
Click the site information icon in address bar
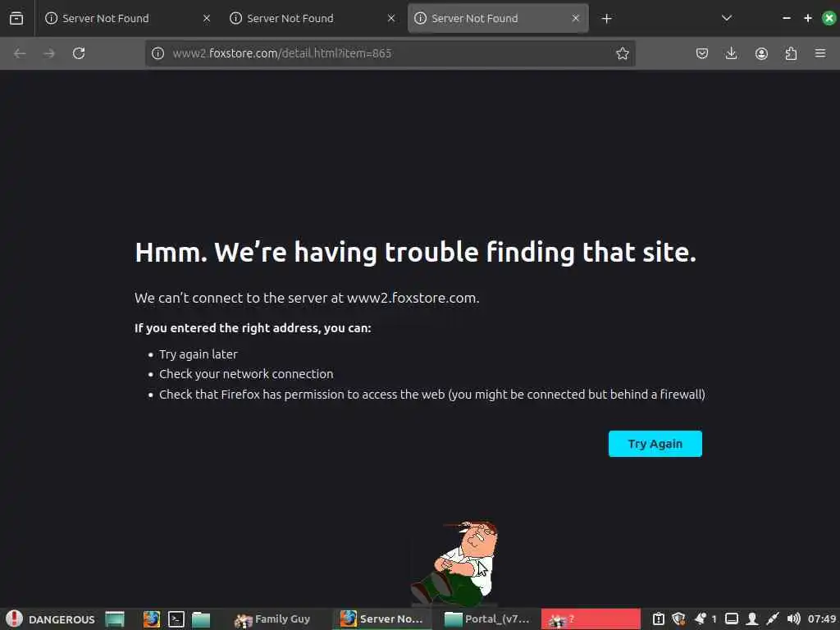tap(157, 53)
